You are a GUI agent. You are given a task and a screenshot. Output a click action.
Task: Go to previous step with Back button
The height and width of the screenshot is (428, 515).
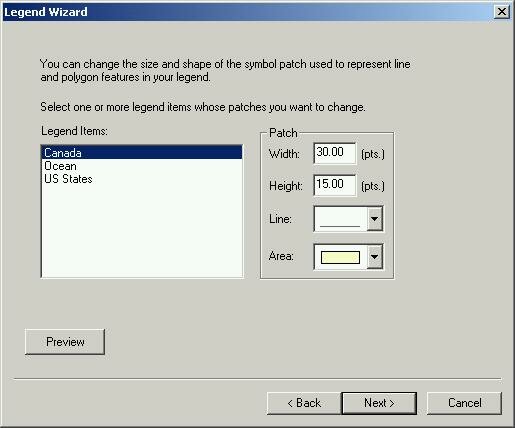pos(304,403)
